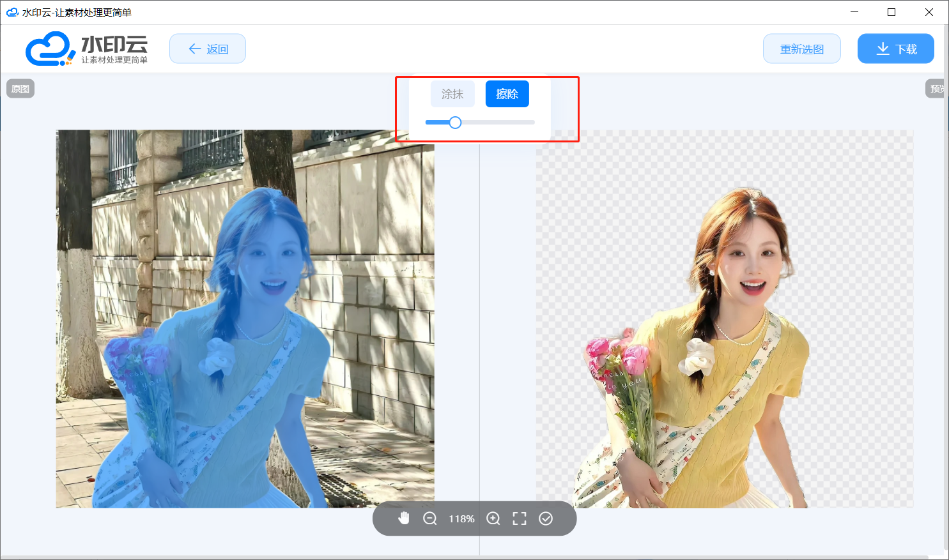The width and height of the screenshot is (949, 560).
Task: Click the title bar app icon
Action: [x=12, y=12]
